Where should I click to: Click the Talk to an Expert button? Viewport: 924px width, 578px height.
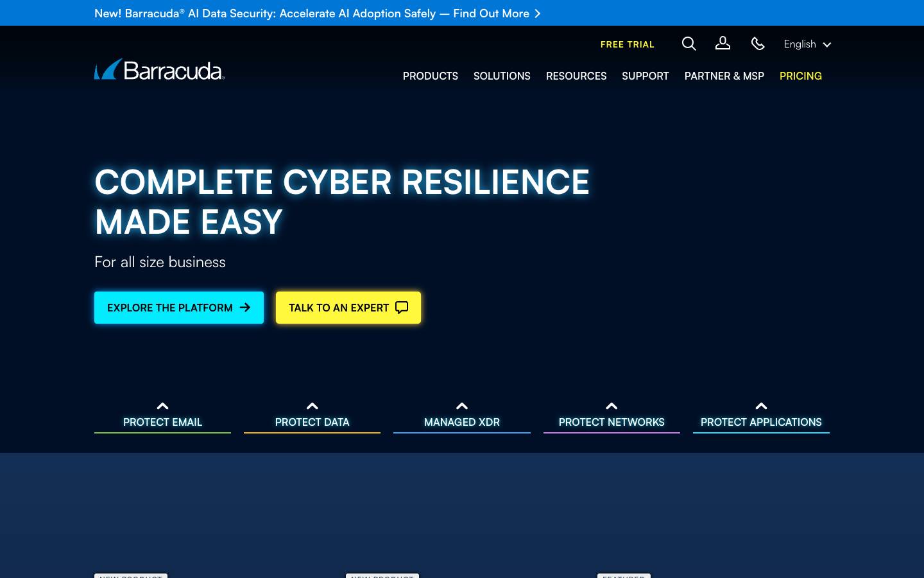[x=348, y=308]
